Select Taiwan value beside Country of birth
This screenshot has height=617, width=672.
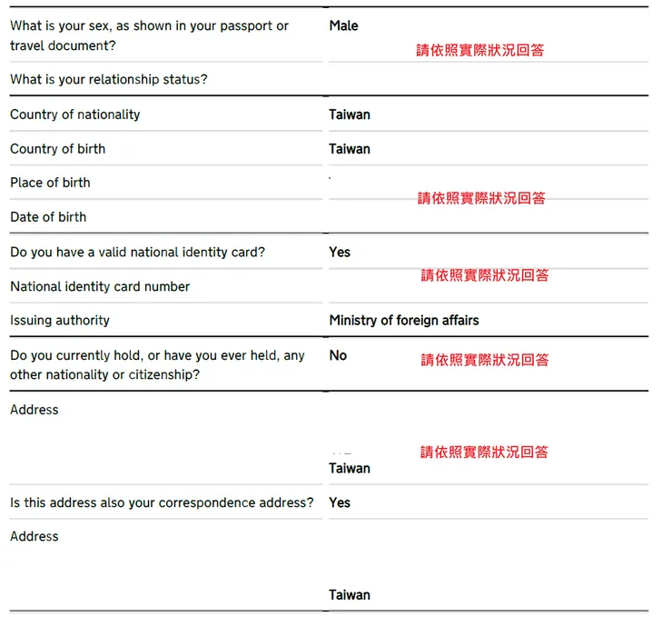[349, 149]
